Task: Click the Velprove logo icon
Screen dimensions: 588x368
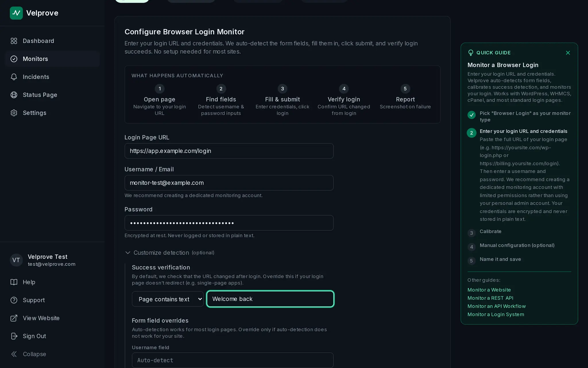Action: click(16, 13)
